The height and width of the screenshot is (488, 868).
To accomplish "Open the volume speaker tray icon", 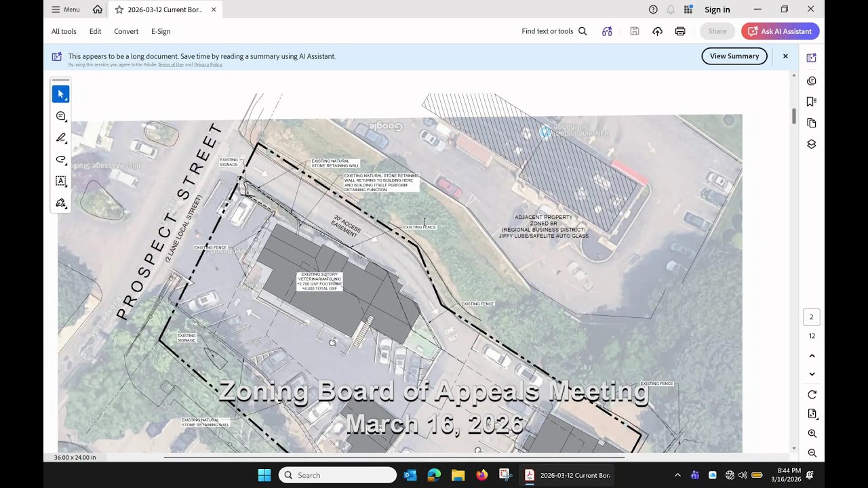I will (x=743, y=475).
